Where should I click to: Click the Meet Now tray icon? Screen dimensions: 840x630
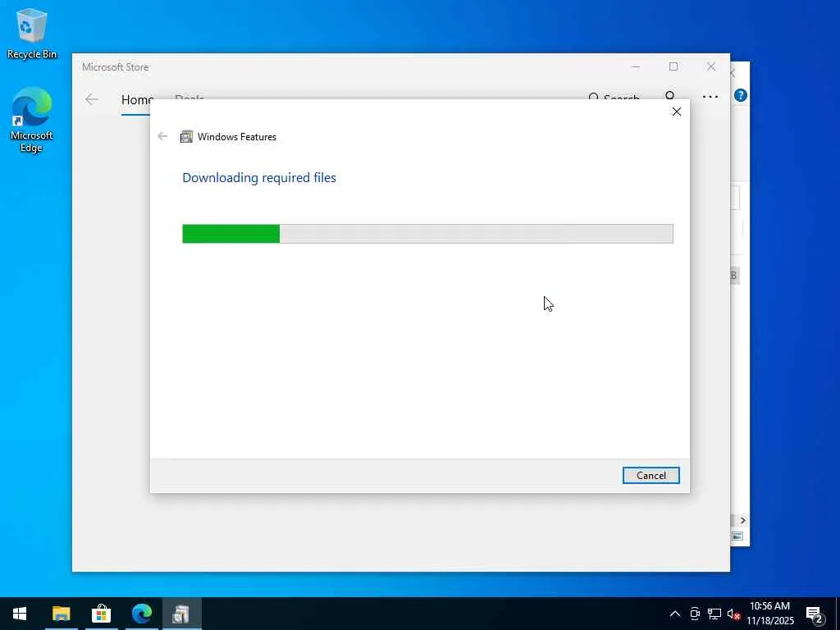(695, 614)
